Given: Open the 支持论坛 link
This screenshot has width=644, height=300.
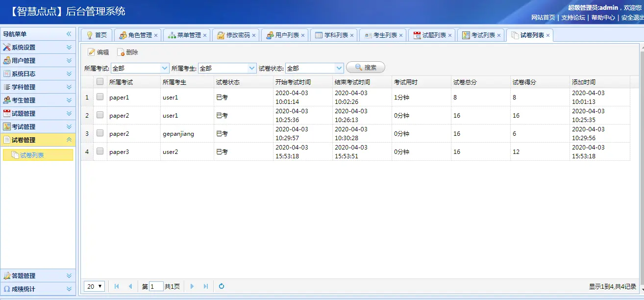Looking at the screenshot, I should point(573,17).
